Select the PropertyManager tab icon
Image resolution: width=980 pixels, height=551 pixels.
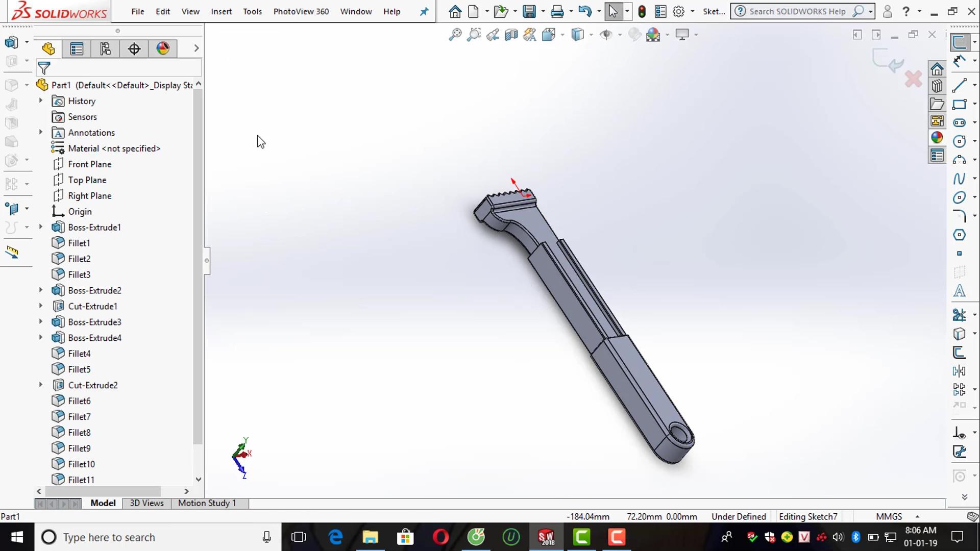(77, 48)
